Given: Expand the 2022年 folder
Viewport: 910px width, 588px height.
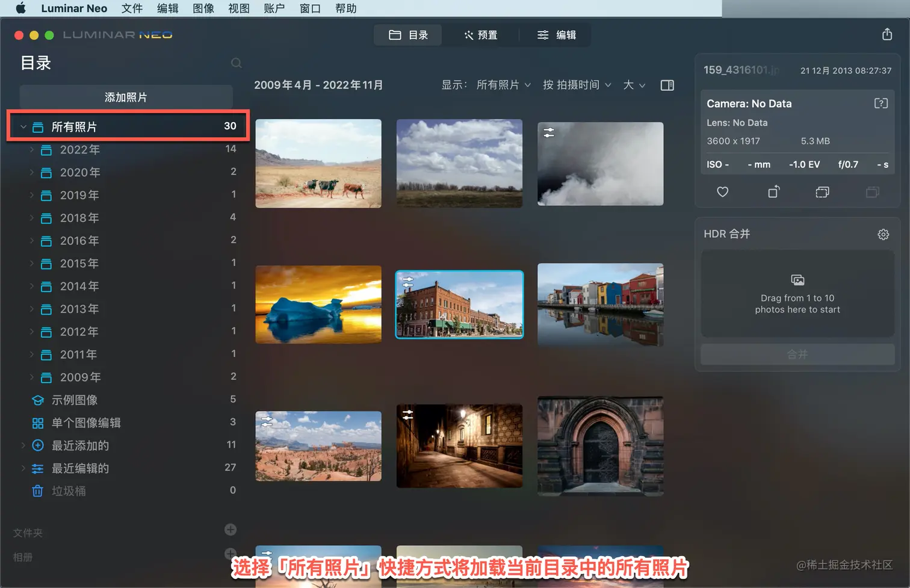Looking at the screenshot, I should click(32, 150).
